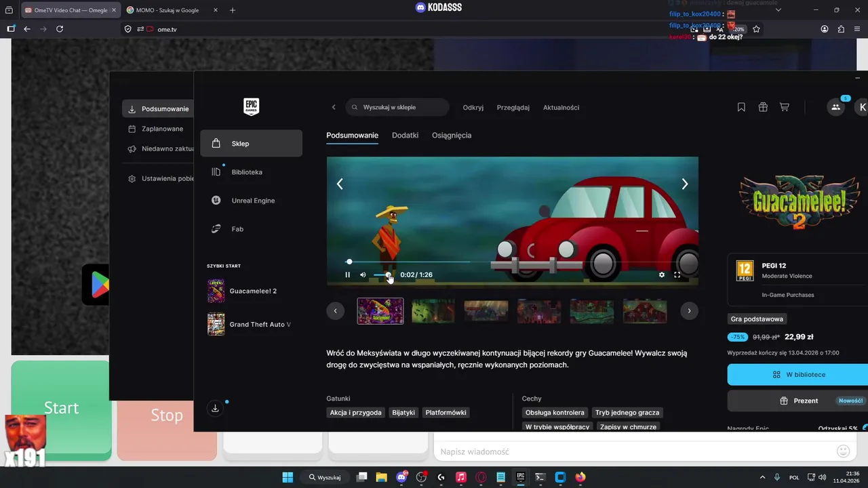
Task: Select the first trailer thumbnail
Action: point(380,311)
